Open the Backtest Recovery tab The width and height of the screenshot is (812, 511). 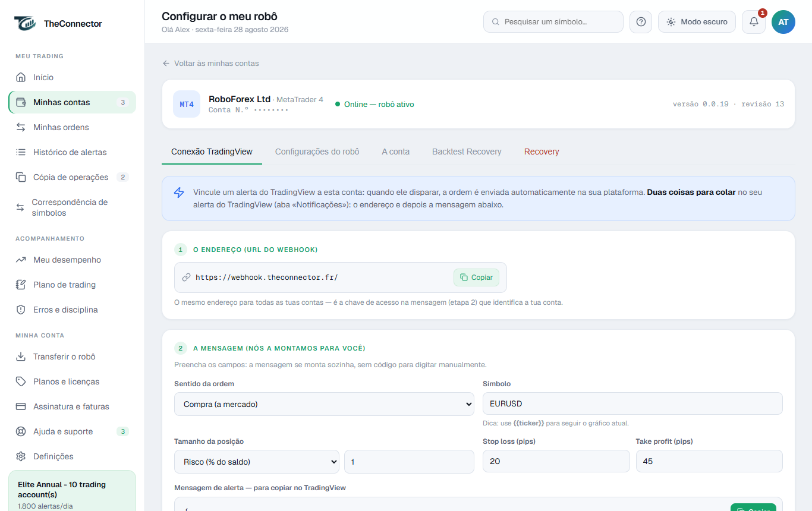tap(467, 152)
